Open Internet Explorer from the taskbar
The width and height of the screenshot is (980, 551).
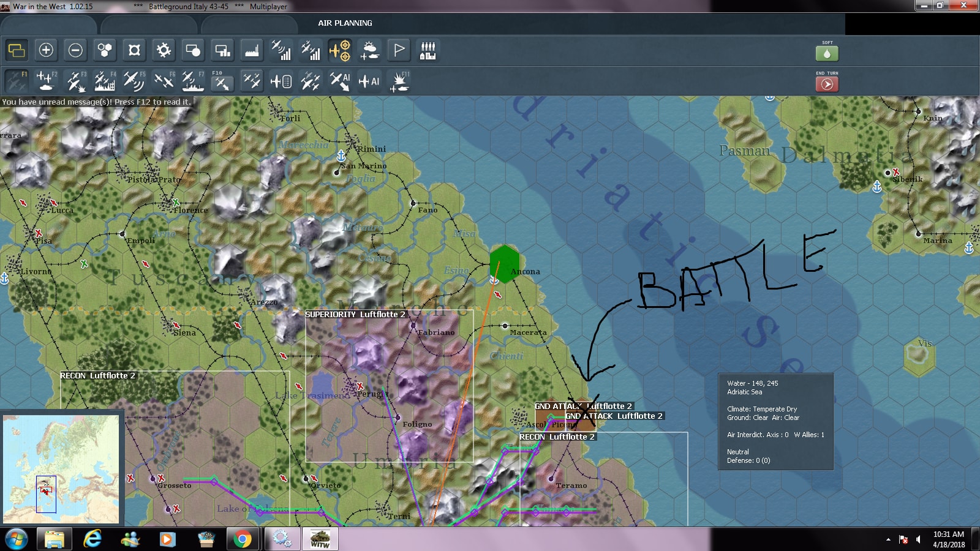coord(92,539)
